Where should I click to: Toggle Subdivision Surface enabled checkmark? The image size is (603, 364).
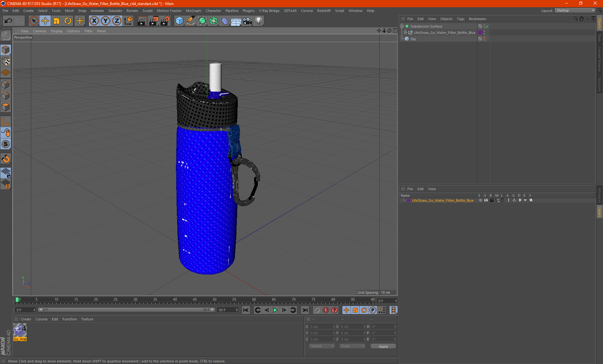point(487,26)
